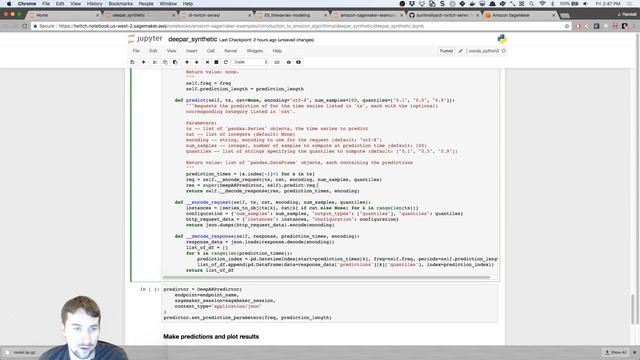Open the Chrome application menu

pyautogui.click(x=27, y=4)
